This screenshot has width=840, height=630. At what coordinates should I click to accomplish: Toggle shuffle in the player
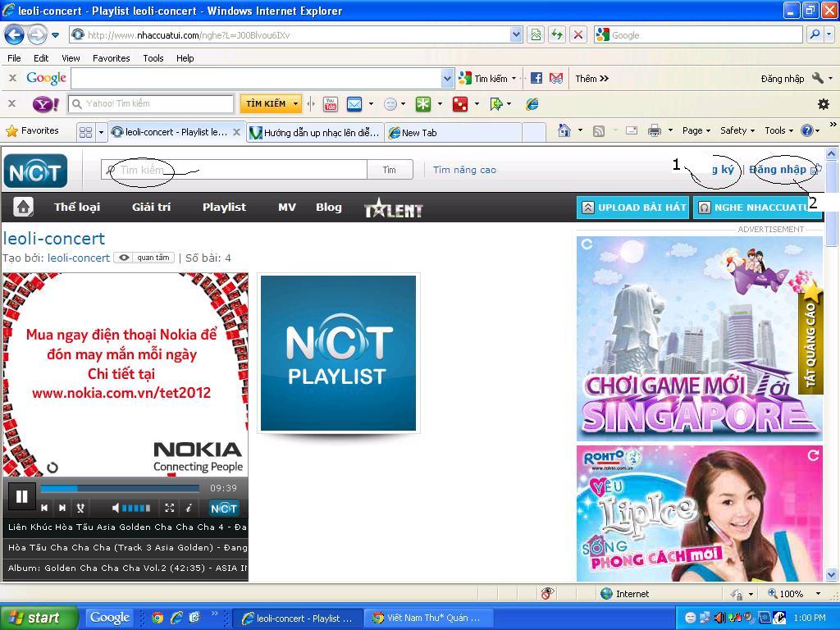[x=80, y=508]
